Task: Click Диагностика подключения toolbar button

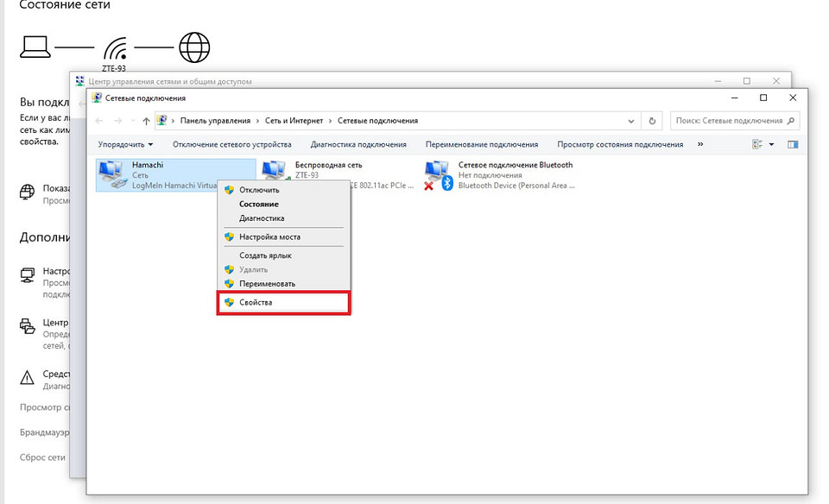Action: pyautogui.click(x=358, y=144)
